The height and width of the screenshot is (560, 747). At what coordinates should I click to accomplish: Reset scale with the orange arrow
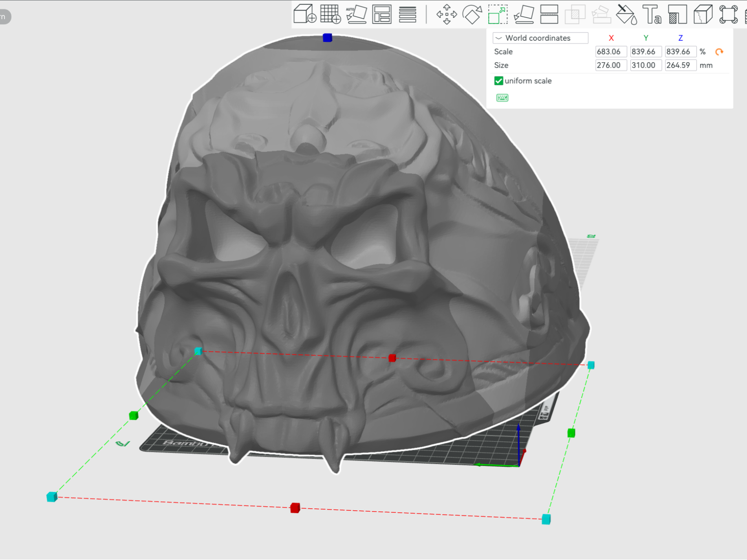click(719, 52)
